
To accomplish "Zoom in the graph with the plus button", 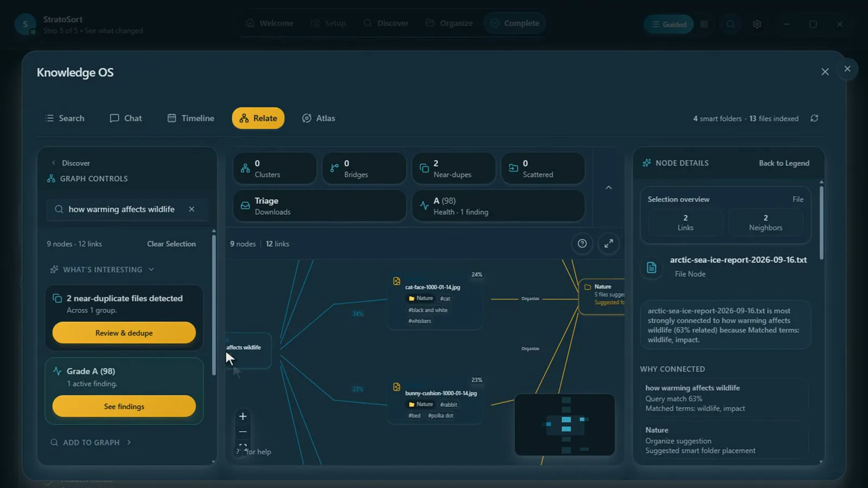I will click(x=243, y=416).
